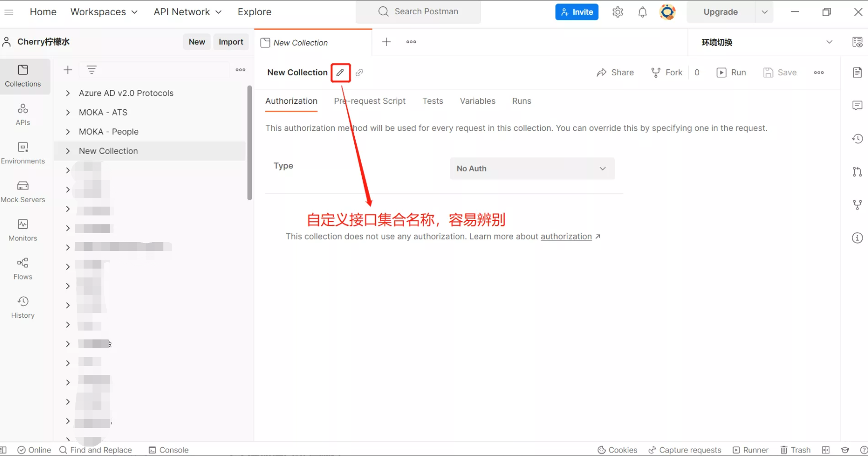Image resolution: width=868 pixels, height=456 pixels.
Task: Expand MOKA - People collection
Action: [x=68, y=131]
